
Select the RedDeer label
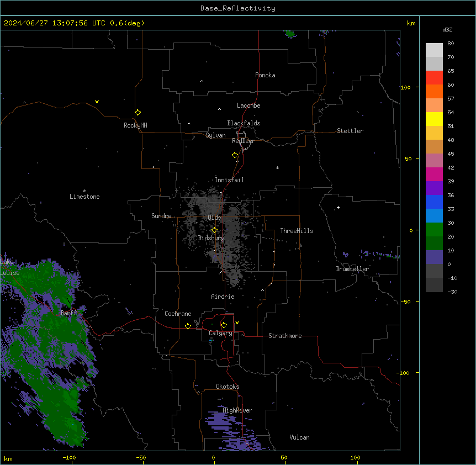(243, 141)
